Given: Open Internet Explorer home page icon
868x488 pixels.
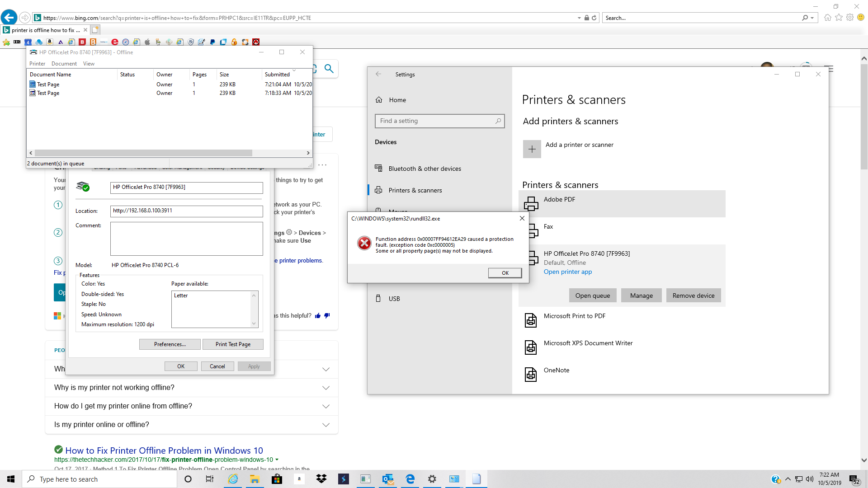Looking at the screenshot, I should coord(828,18).
